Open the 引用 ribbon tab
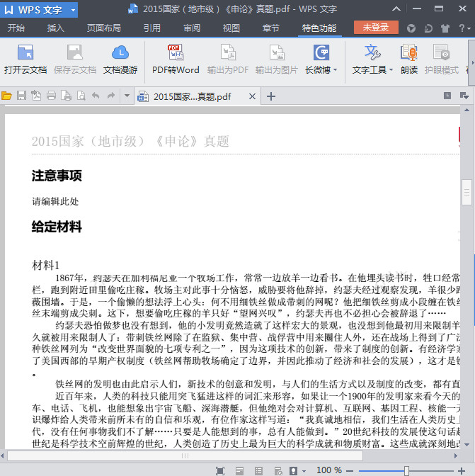The width and height of the screenshot is (475, 476). [152, 28]
